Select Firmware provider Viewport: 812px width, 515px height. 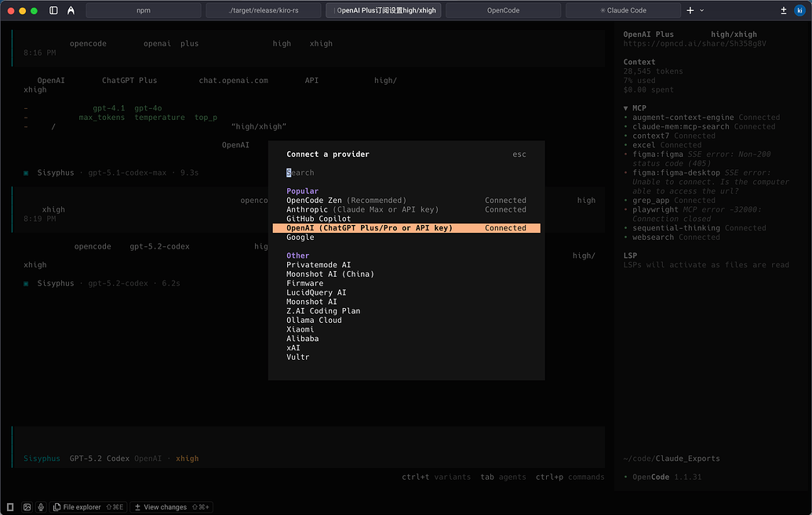click(406, 284)
